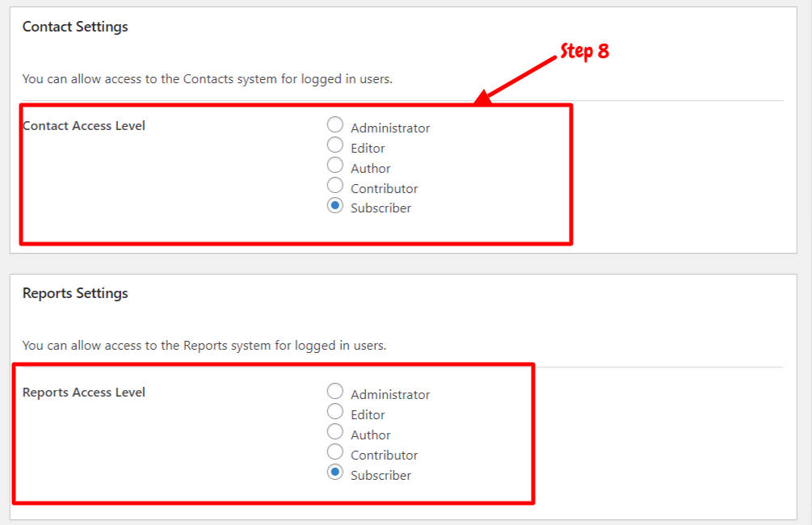The width and height of the screenshot is (812, 525).
Task: Click the Contacts system access description text
Action: (207, 79)
